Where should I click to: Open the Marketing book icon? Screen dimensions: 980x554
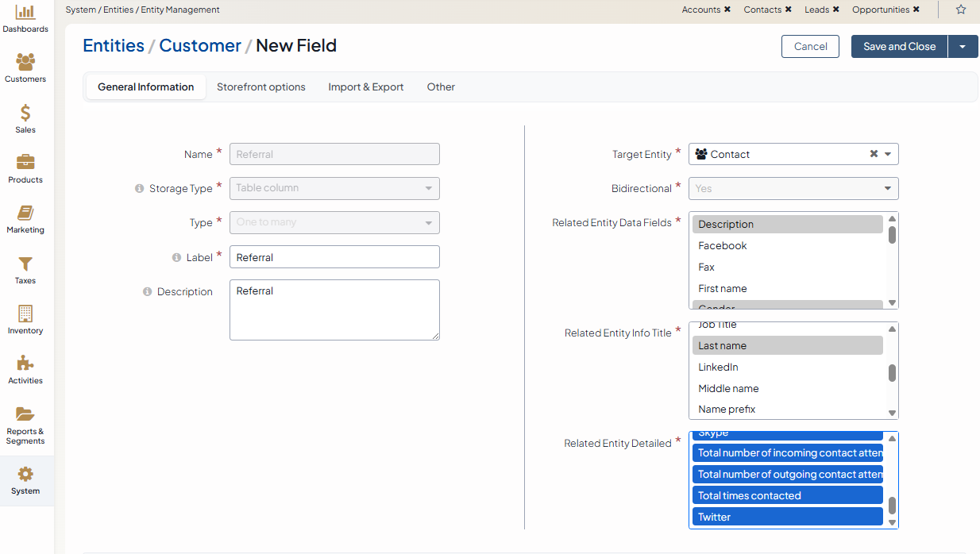[25, 214]
